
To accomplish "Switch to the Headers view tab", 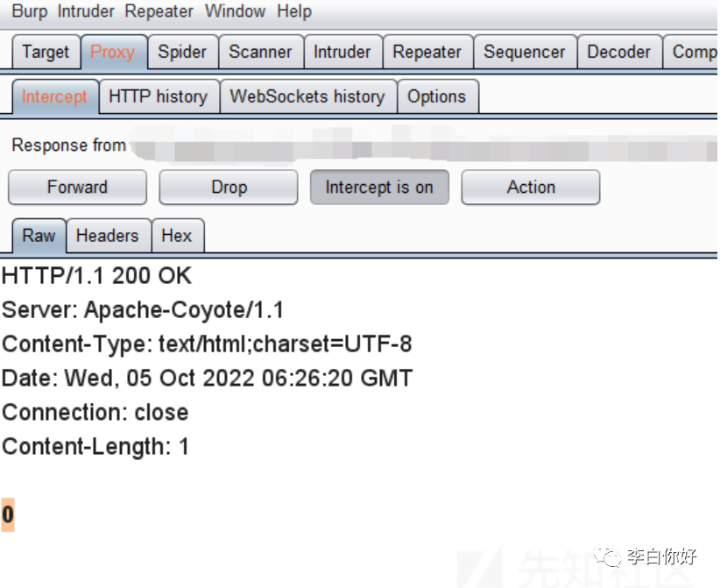I will tap(109, 236).
